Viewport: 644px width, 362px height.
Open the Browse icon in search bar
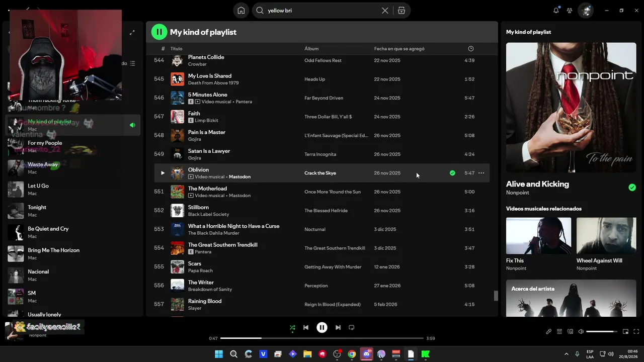coord(401,11)
